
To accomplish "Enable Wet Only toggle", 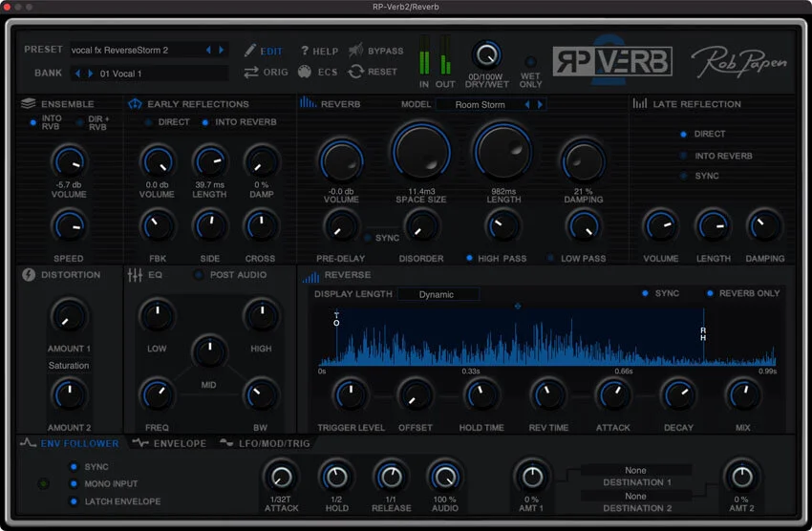I will pyautogui.click(x=530, y=61).
